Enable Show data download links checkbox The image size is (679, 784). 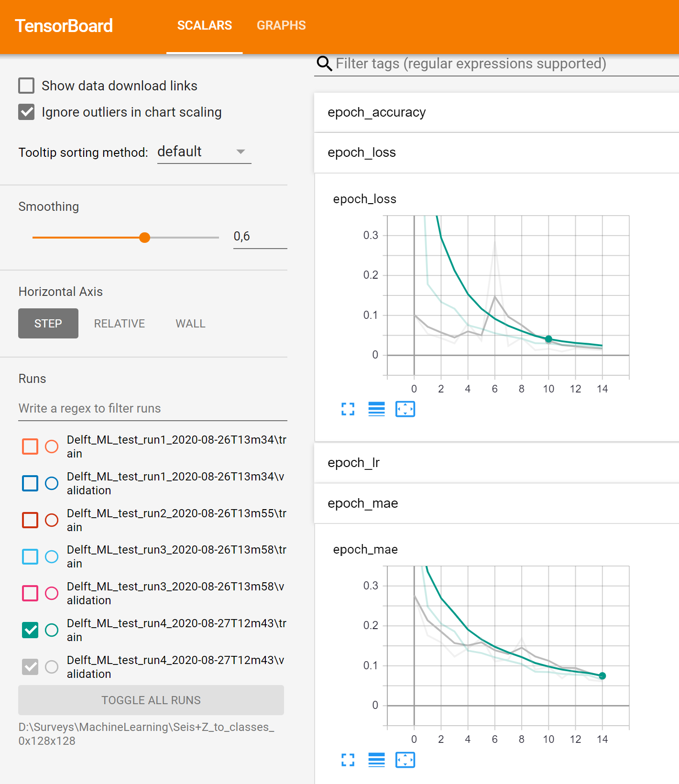click(26, 86)
